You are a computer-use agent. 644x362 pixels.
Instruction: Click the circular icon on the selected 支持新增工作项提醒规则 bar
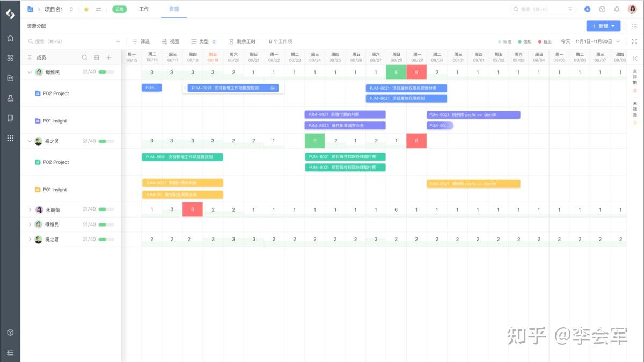pyautogui.click(x=273, y=88)
